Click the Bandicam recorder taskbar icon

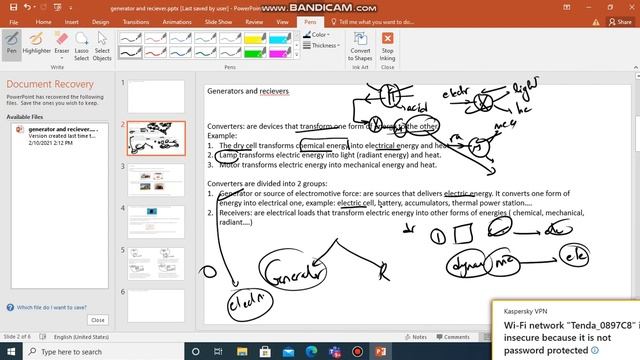coord(358,351)
